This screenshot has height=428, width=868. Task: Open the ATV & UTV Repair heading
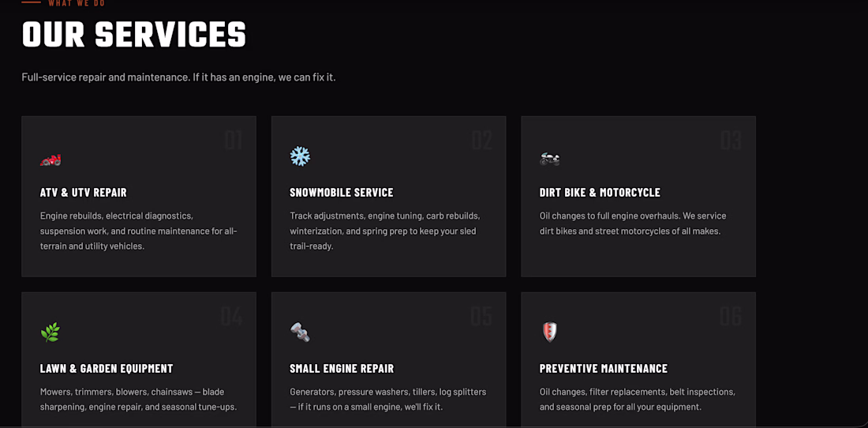point(84,193)
